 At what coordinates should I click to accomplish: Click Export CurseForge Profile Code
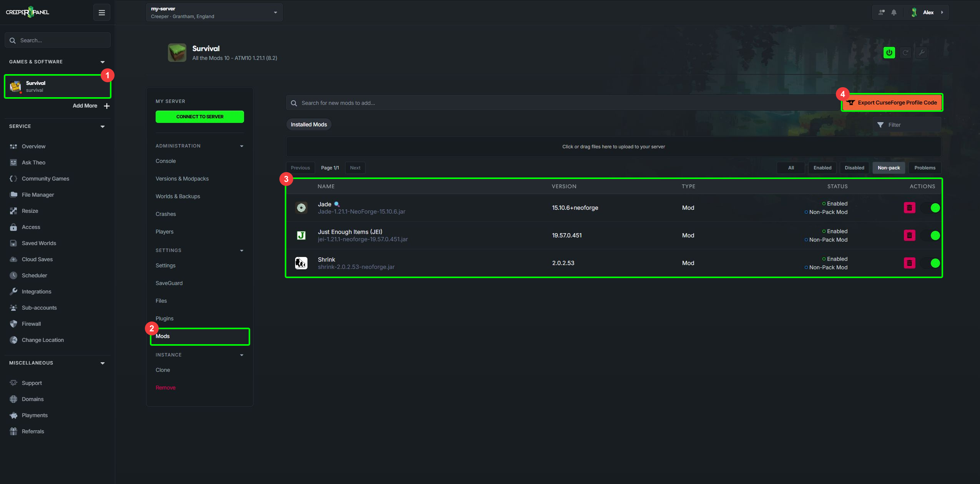pyautogui.click(x=892, y=103)
